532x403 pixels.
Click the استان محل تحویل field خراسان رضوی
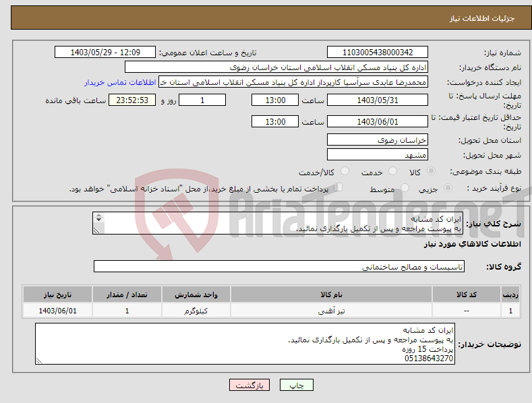click(x=378, y=139)
